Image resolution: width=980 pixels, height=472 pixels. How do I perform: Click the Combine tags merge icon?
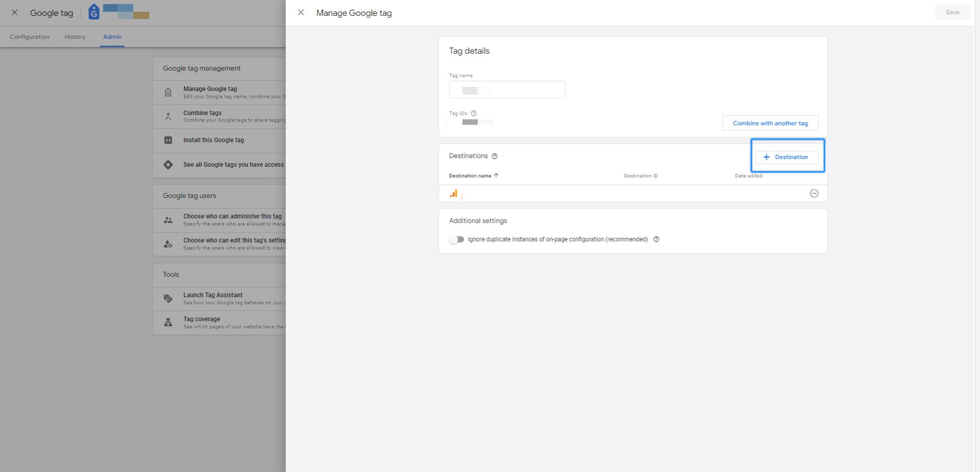click(x=168, y=117)
